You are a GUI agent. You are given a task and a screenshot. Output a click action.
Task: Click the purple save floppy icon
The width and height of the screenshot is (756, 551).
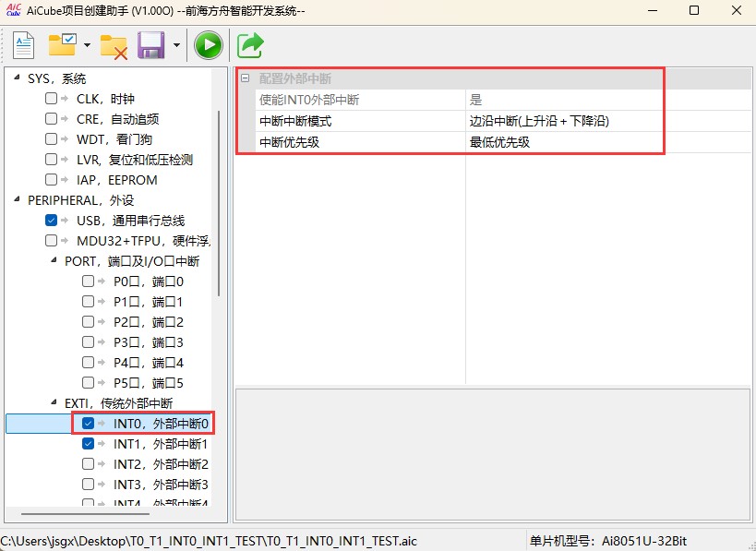tap(150, 45)
